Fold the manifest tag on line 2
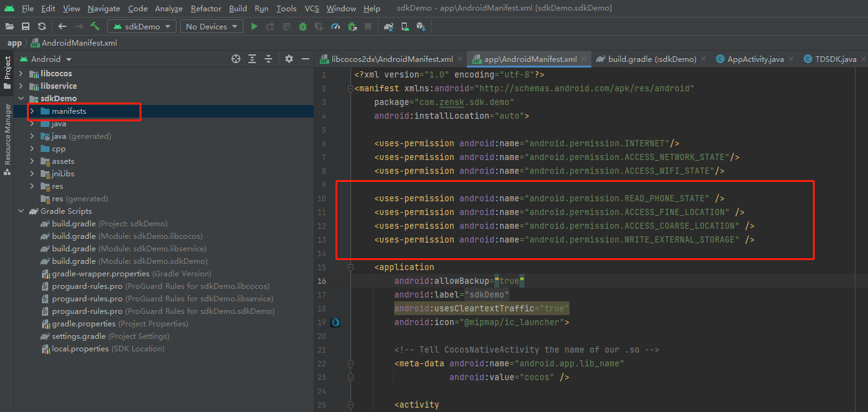868x412 pixels. (x=350, y=88)
